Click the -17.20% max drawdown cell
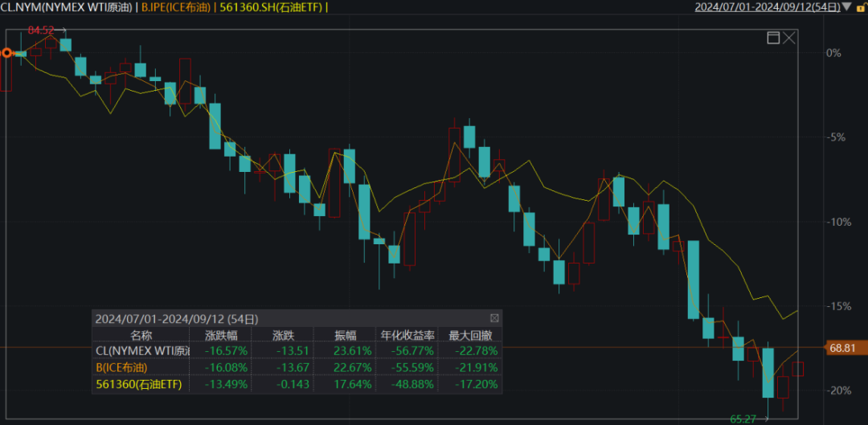Image resolution: width=868 pixels, height=425 pixels. click(476, 384)
